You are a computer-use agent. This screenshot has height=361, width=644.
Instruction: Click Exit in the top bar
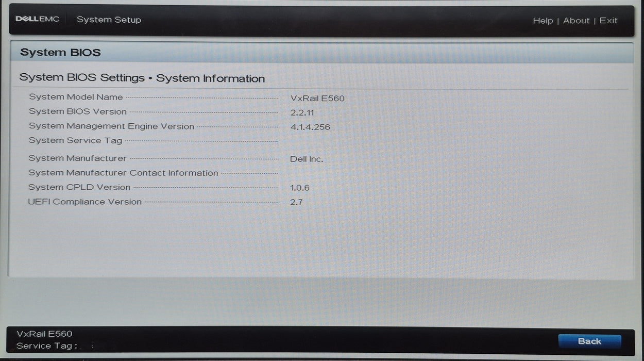[608, 20]
